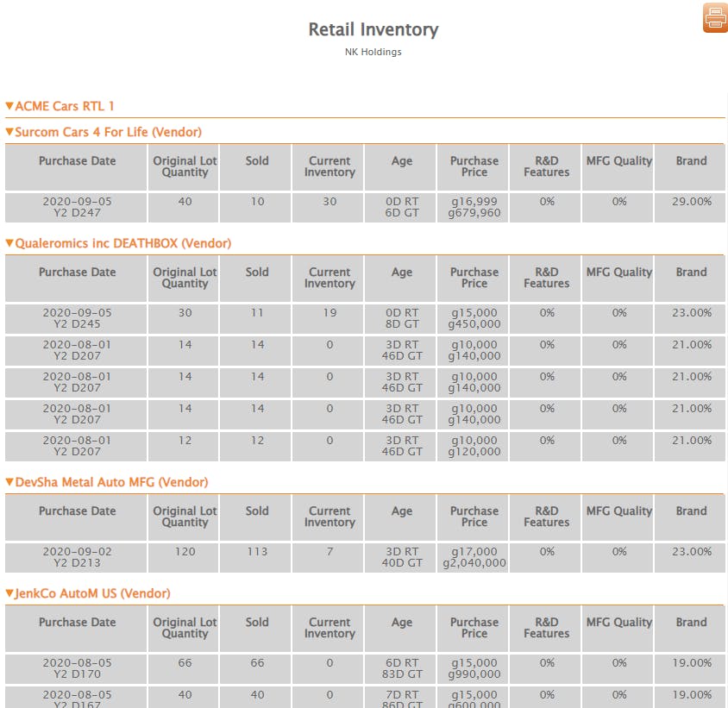The image size is (728, 708).
Task: Collapse DevSha Metal Auto MFG vendor
Action: click(107, 482)
